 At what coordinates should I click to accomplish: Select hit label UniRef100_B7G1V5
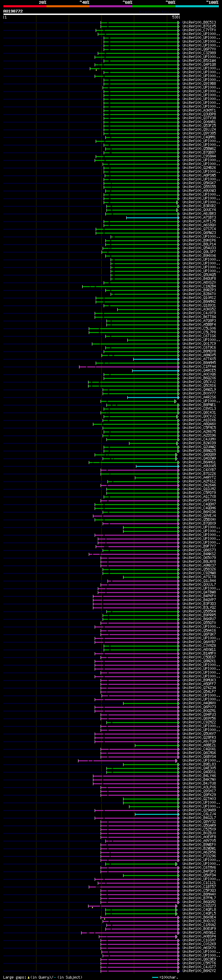pyautogui.click(x=199, y=26)
